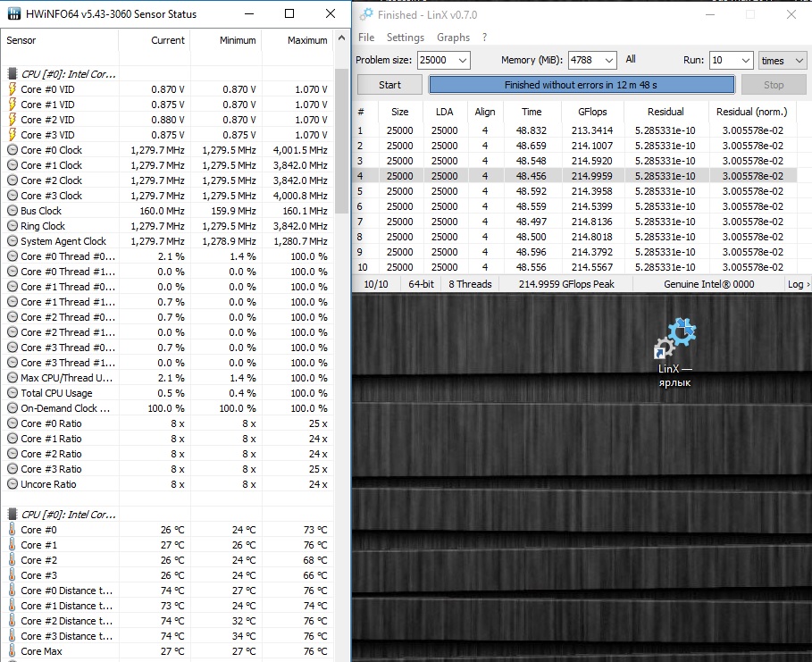812x662 pixels.
Task: Open the Graphs menu in LinX
Action: pos(453,38)
